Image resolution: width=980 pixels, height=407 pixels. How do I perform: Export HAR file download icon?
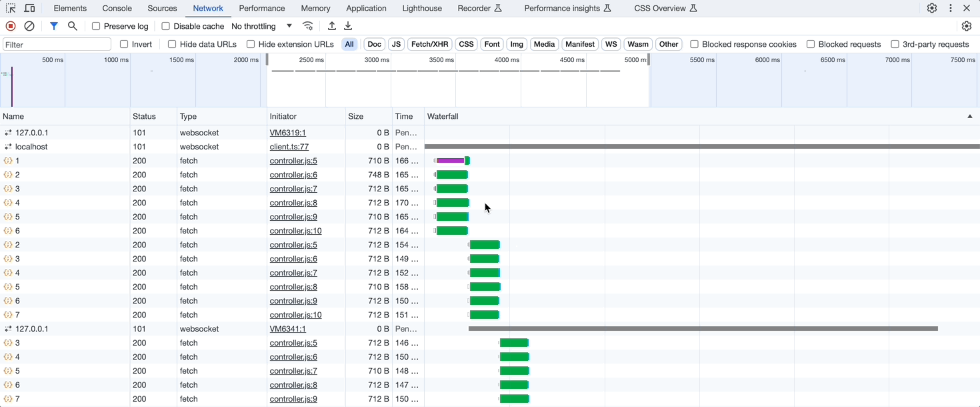point(348,26)
